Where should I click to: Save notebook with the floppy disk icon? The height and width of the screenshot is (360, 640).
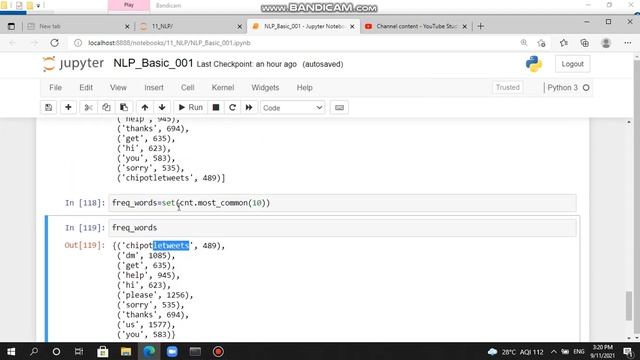pyautogui.click(x=49, y=108)
